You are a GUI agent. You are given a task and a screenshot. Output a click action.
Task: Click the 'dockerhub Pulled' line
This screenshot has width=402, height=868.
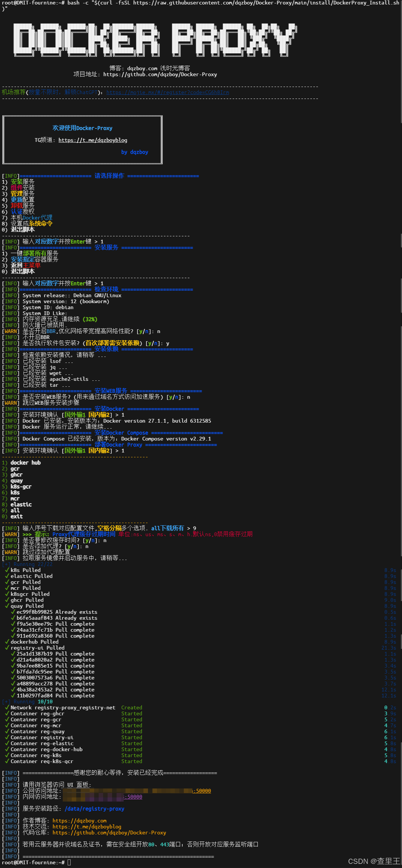31,642
